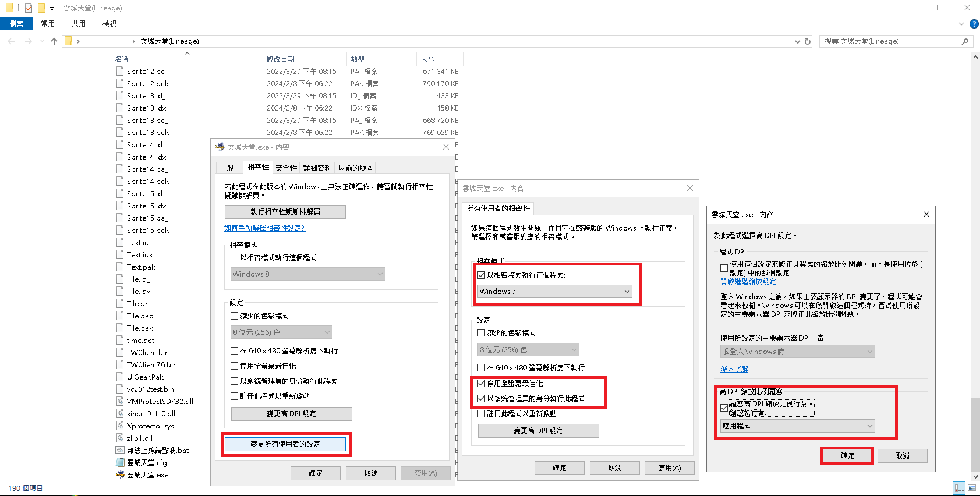Check 停用全螢幕最佳化 in first dialog
Image resolution: width=980 pixels, height=496 pixels.
(x=234, y=366)
